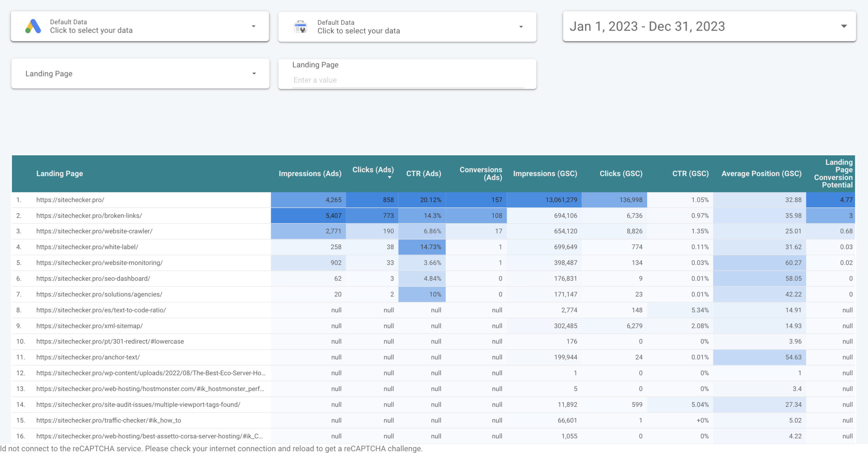Click the 14.73% CTR (Ads) cell
Viewport: 868px width, 453px height.
coord(422,247)
